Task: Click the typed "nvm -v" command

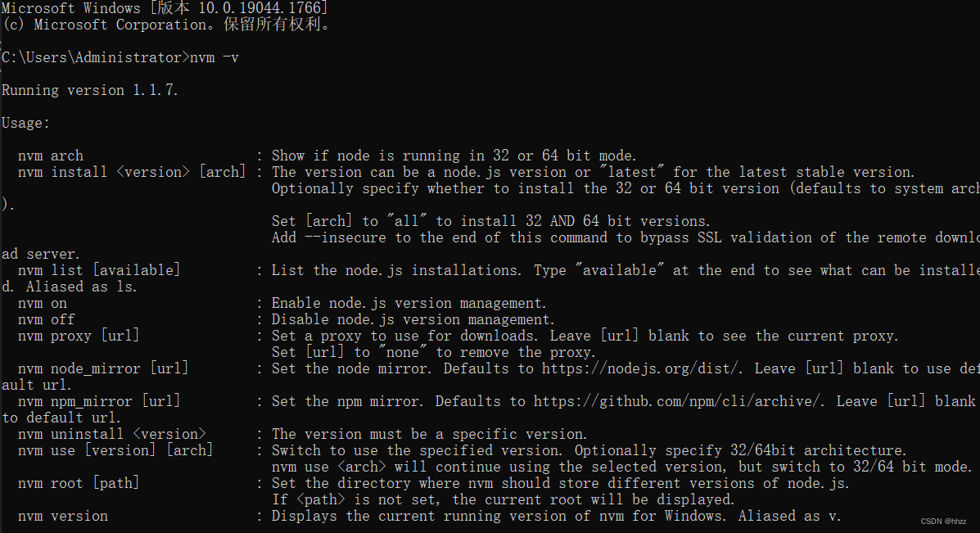Action: click(x=214, y=57)
